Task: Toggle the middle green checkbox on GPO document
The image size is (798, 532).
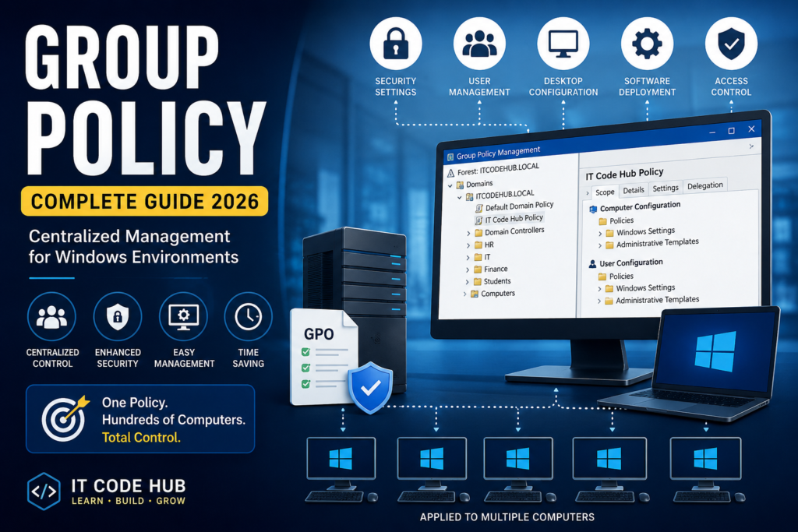Action: [x=305, y=368]
